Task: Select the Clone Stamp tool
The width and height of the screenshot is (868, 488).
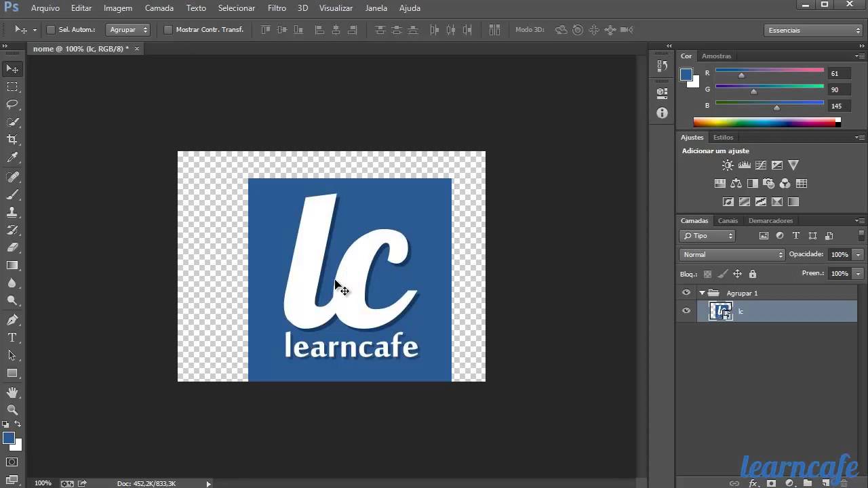Action: (12, 212)
